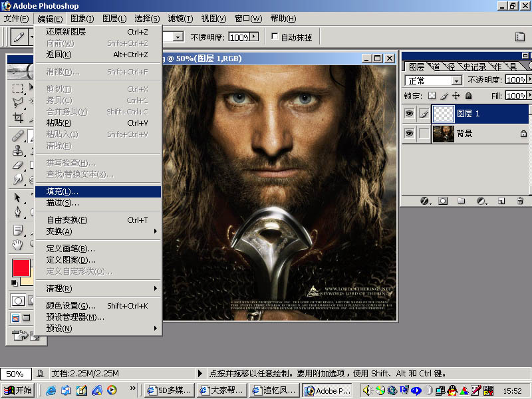Open the options bar 不透明度 slider arrow

point(254,37)
